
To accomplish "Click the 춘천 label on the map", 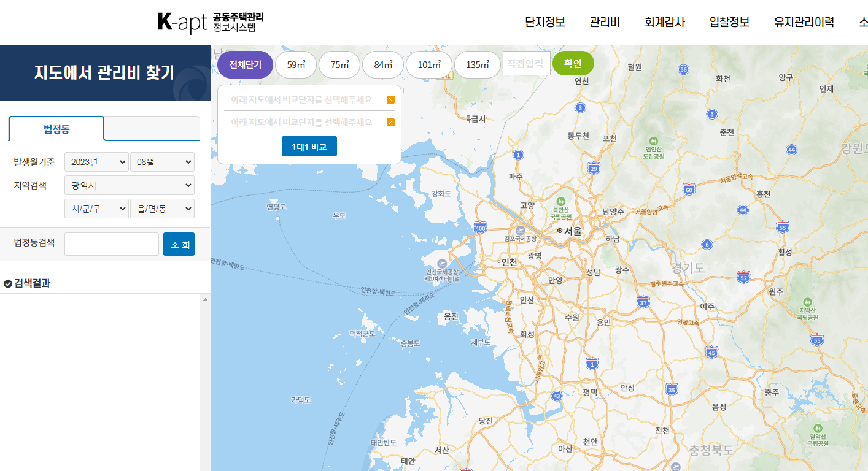I will [727, 132].
